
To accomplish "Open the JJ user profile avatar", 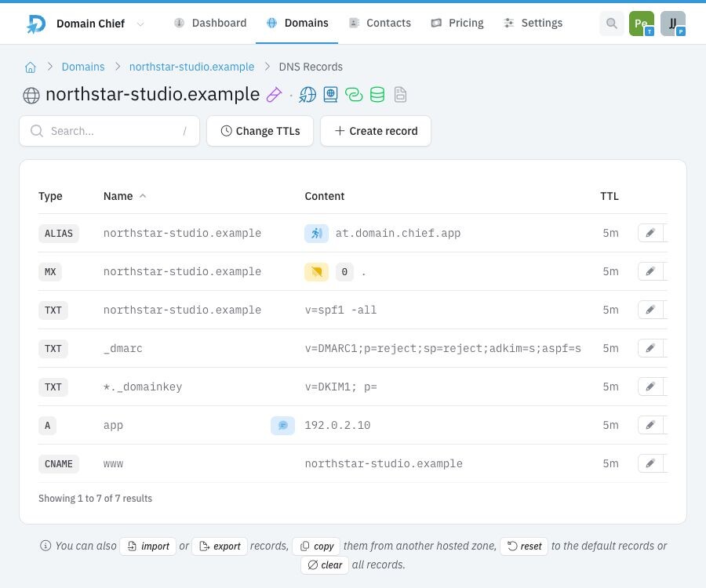I will 673,24.
